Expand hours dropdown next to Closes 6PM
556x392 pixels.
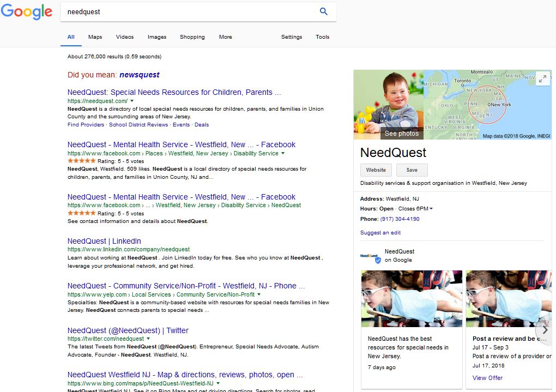431,209
